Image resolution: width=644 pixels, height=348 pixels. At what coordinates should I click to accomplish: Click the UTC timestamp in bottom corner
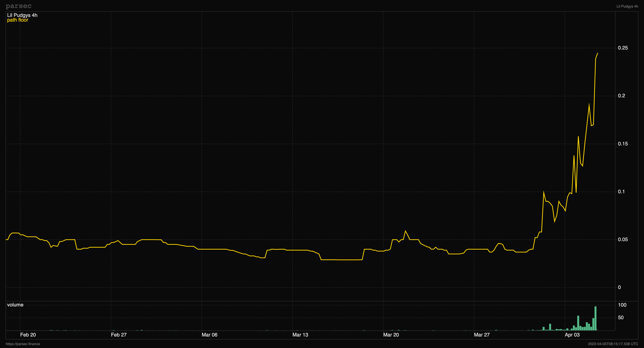point(613,344)
